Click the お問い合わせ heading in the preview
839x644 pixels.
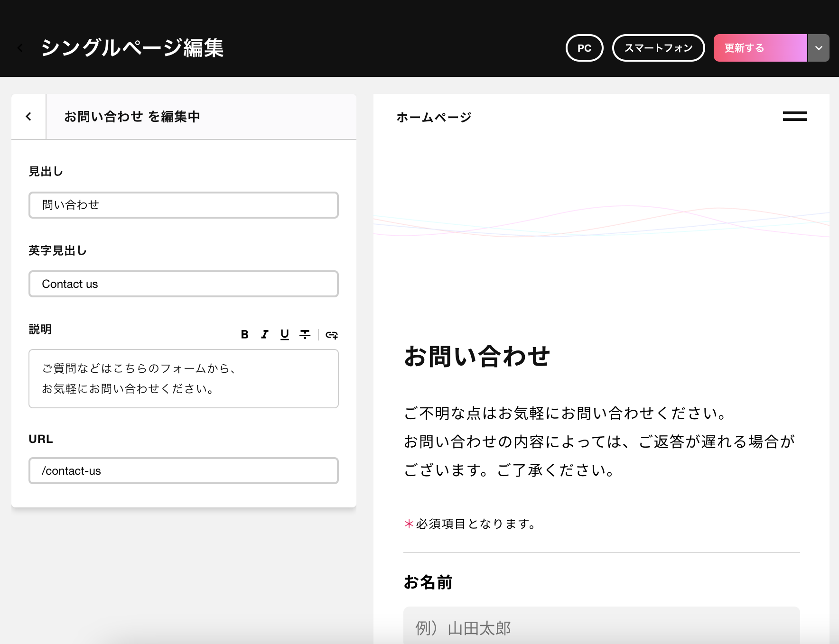(477, 356)
